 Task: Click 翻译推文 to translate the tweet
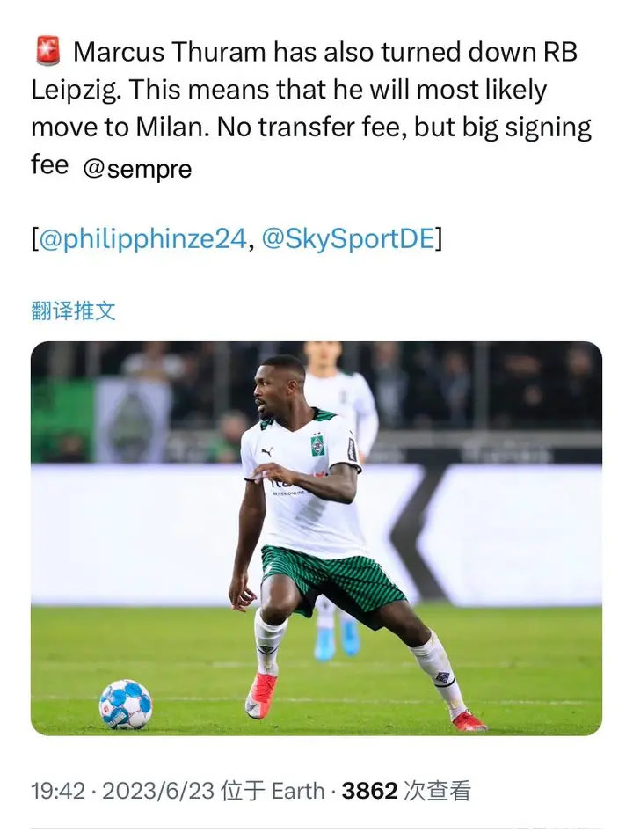pyautogui.click(x=73, y=310)
